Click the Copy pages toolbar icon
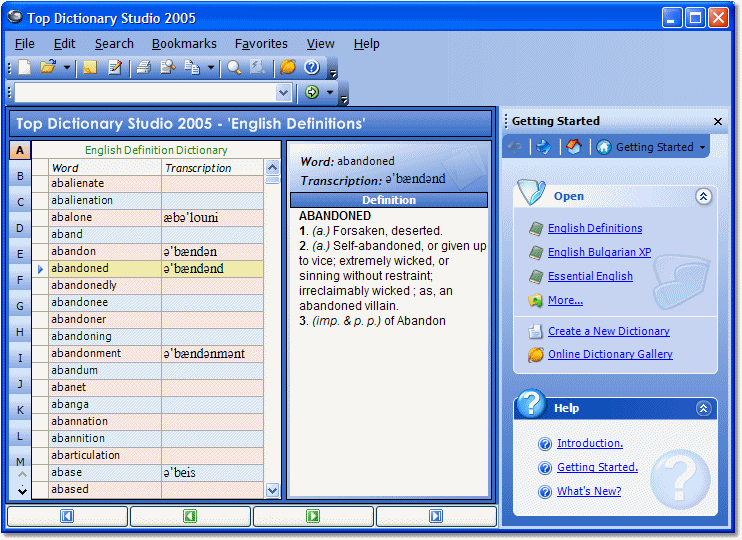The width and height of the screenshot is (742, 540). coord(192,67)
